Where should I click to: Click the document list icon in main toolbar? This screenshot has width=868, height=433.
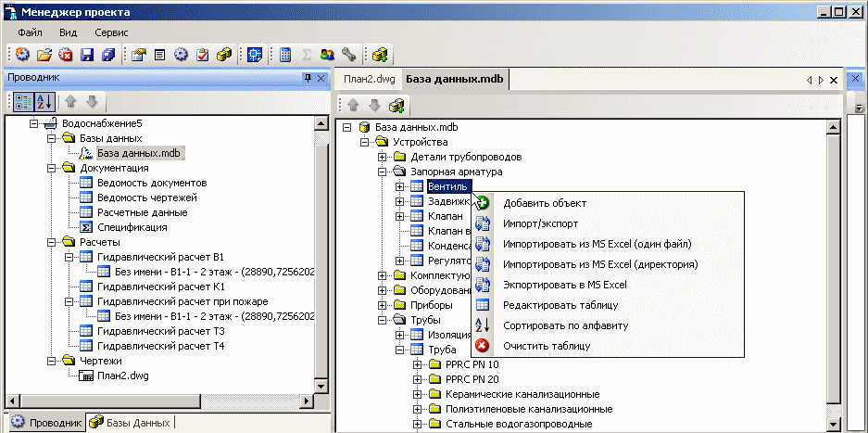coord(160,55)
